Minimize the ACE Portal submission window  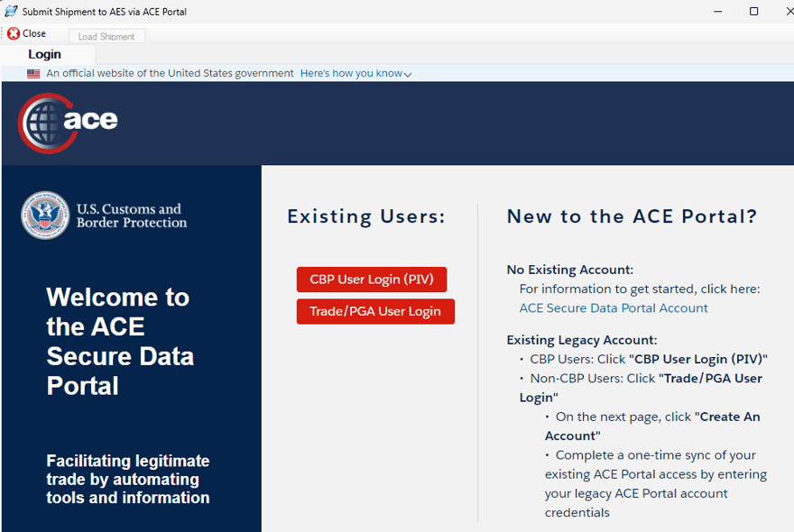(716, 12)
